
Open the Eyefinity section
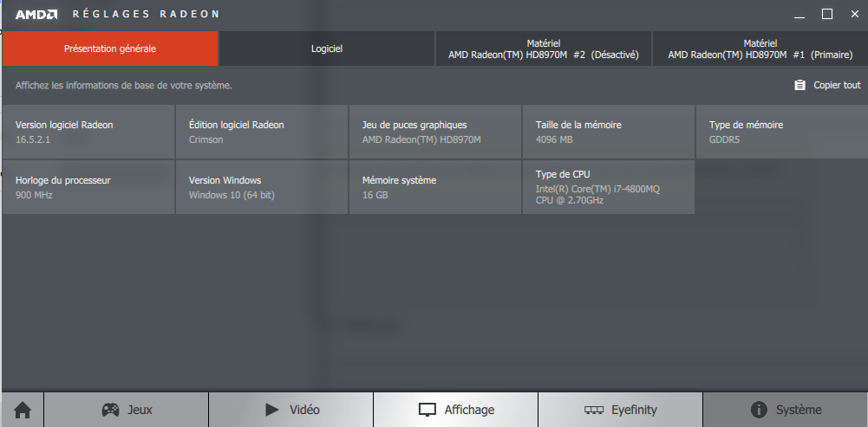(621, 410)
